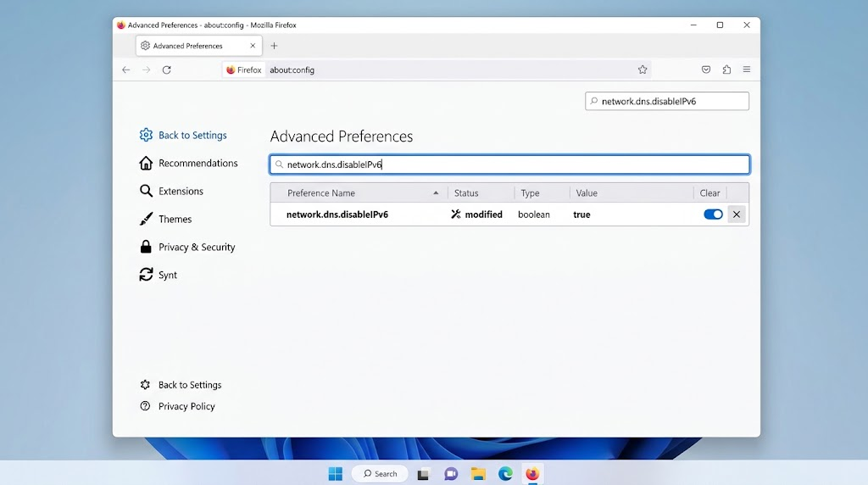868x485 pixels.
Task: Click the top-right settings search box
Action: click(x=667, y=101)
